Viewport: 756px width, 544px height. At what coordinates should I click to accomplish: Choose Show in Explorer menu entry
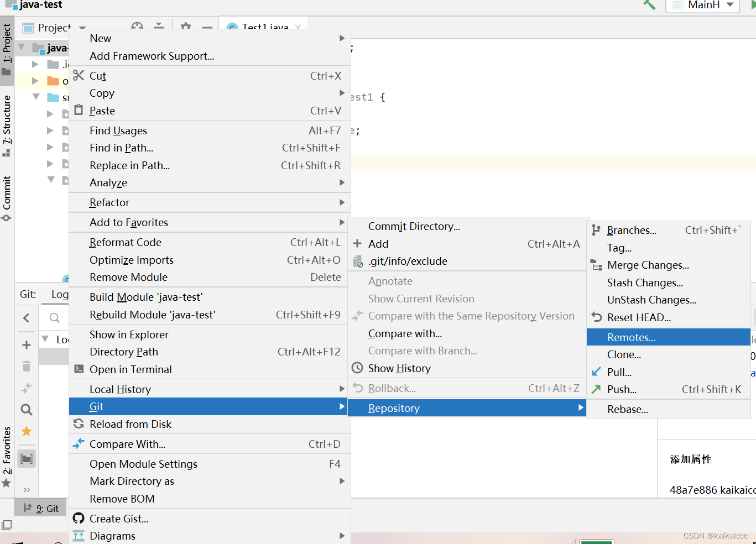[x=210, y=334]
